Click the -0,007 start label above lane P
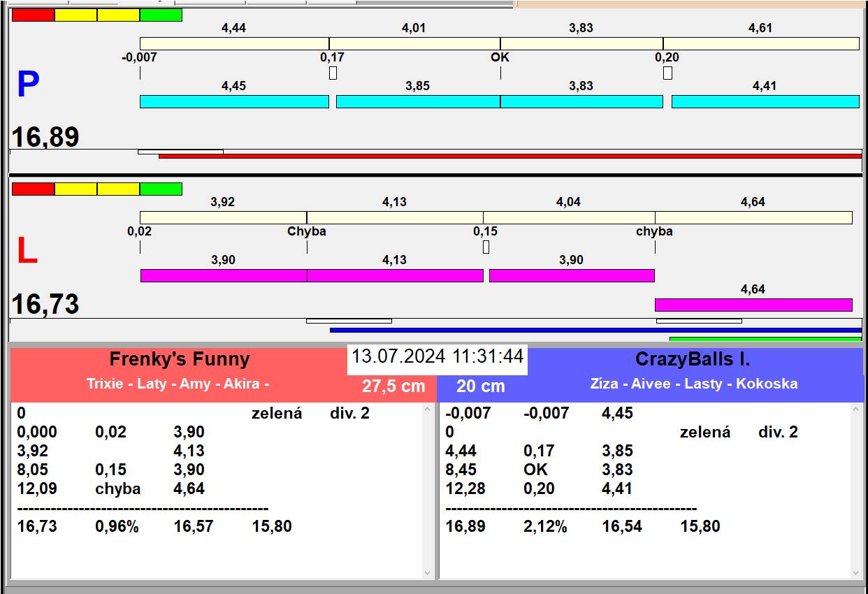Screen dimensions: 868x594 (x=139, y=57)
